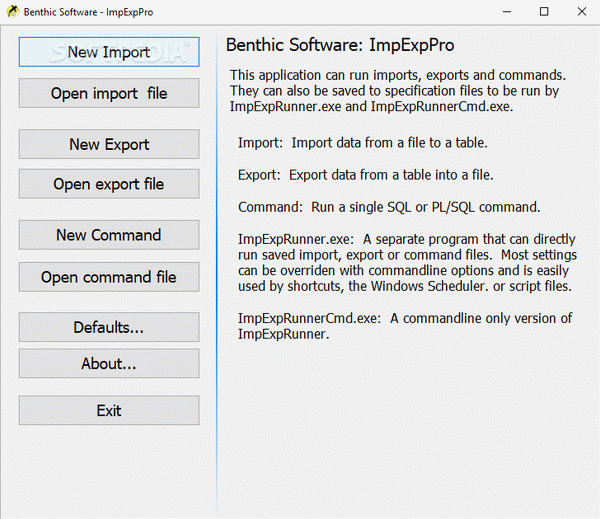
Task: Click text 'Export data from a table into a file.'
Action: [x=391, y=175]
